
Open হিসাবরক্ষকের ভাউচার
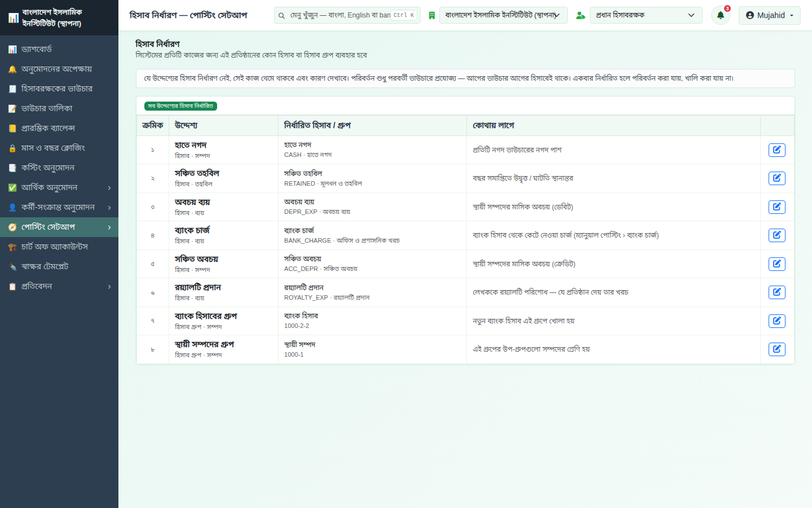coord(59,89)
